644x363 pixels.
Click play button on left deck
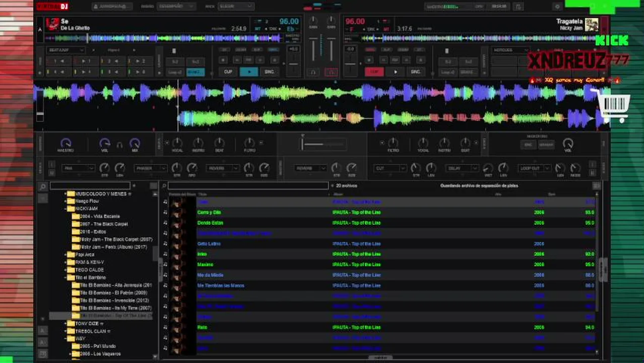[249, 72]
